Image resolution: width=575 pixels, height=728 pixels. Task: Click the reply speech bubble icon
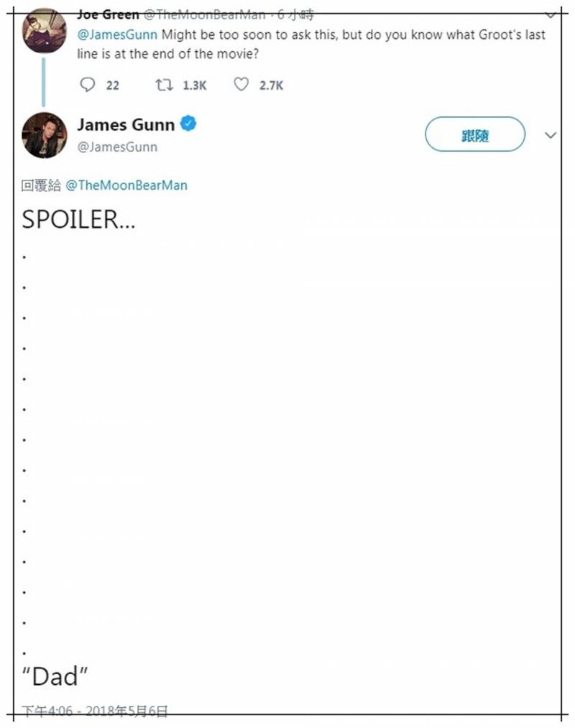pyautogui.click(x=88, y=85)
